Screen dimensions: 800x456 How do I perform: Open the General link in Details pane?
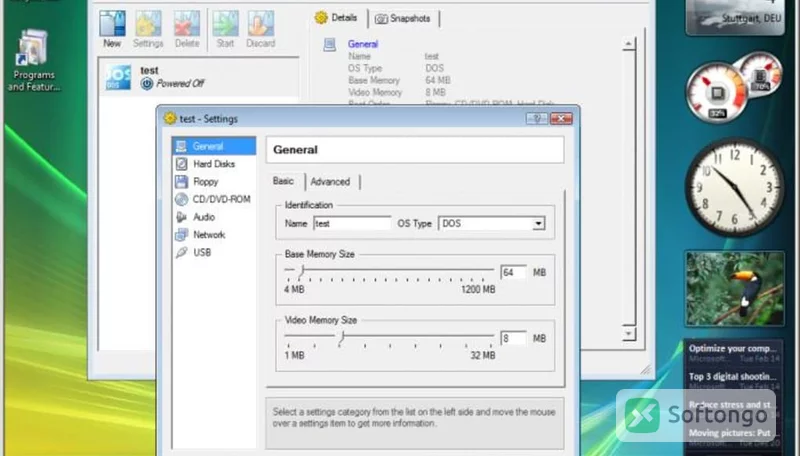pyautogui.click(x=363, y=44)
